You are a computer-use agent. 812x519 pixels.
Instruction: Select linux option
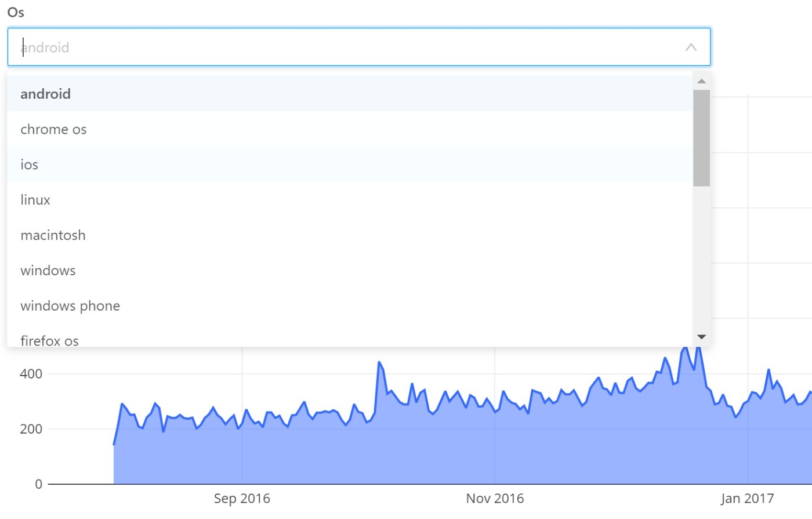point(350,200)
